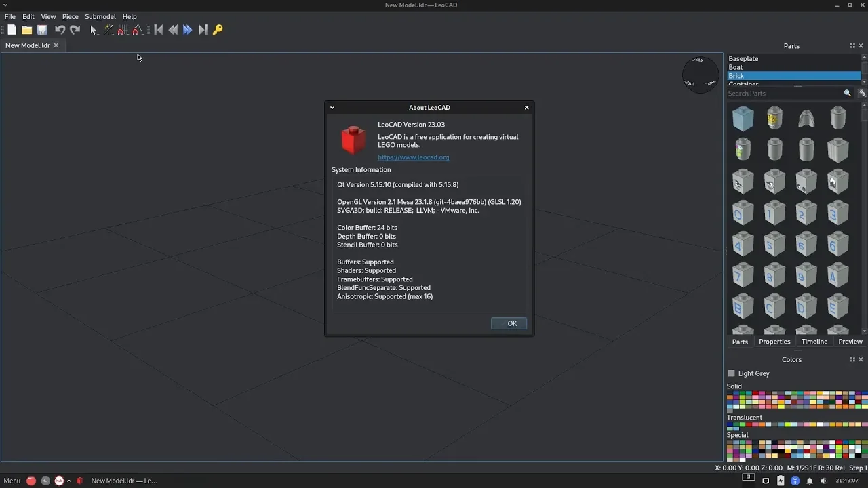Save the model using the floppy icon
868x488 pixels.
pos(42,30)
